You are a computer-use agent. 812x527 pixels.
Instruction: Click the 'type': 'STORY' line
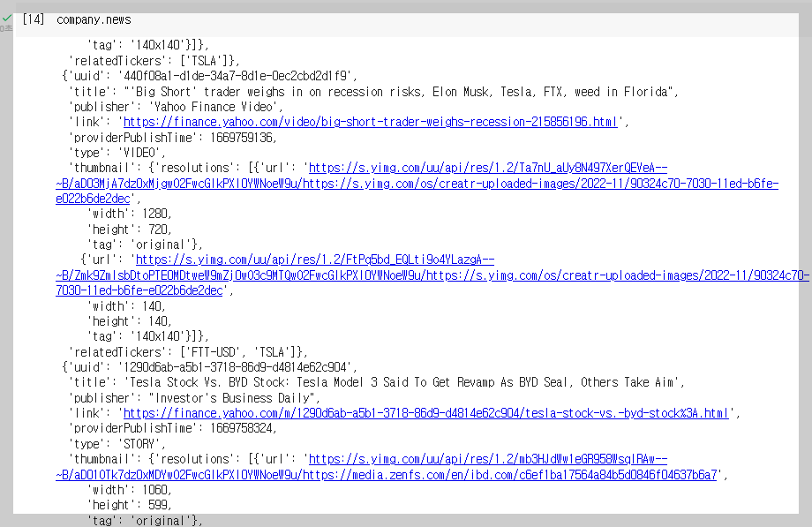(x=117, y=445)
